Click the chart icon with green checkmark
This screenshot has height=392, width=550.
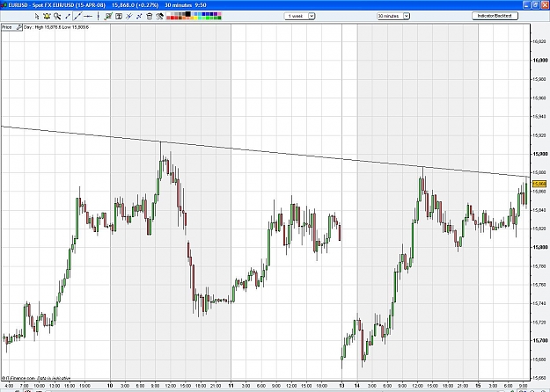[x=108, y=16]
